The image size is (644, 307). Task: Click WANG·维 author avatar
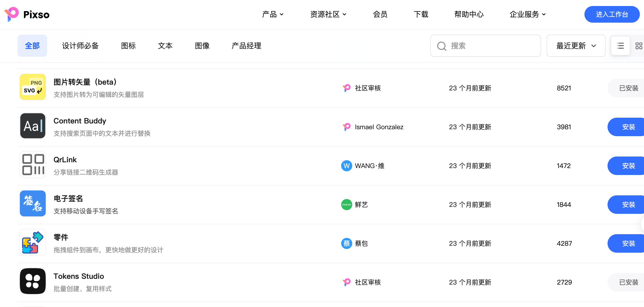(346, 166)
